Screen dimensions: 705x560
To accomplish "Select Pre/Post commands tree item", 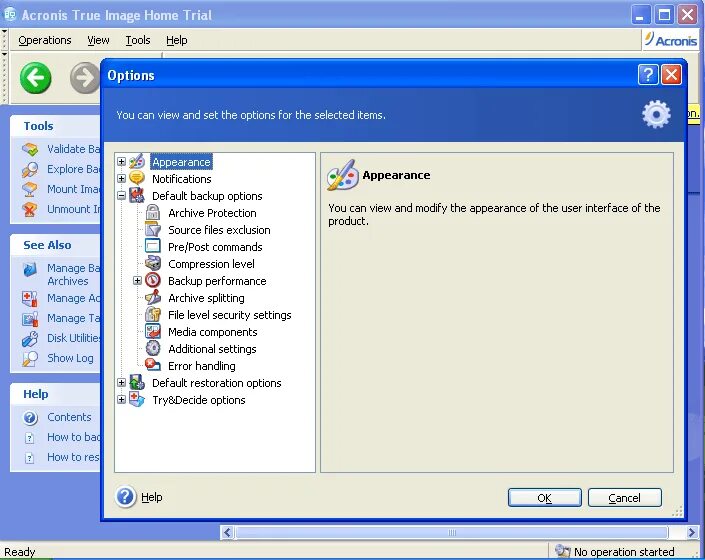I will point(215,247).
